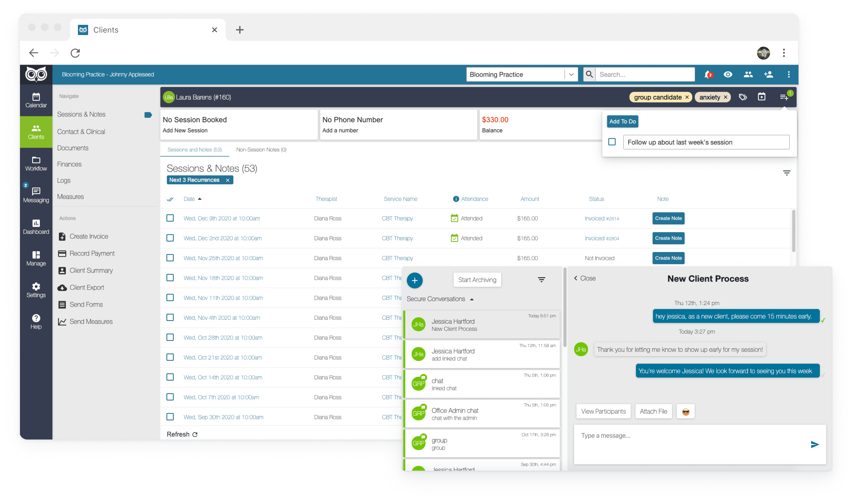Open Settings in the sidebar
Screen dimensions: 856x504
(x=36, y=290)
